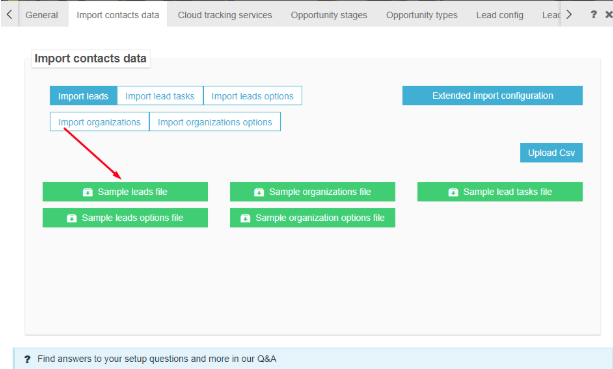Download the Sample leads file
This screenshot has height=369, width=613.
(125, 192)
